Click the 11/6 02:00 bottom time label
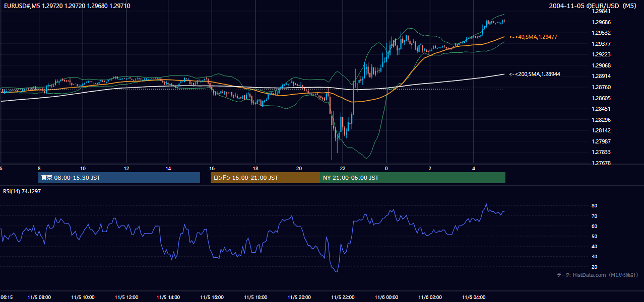644x302 pixels. click(430, 297)
